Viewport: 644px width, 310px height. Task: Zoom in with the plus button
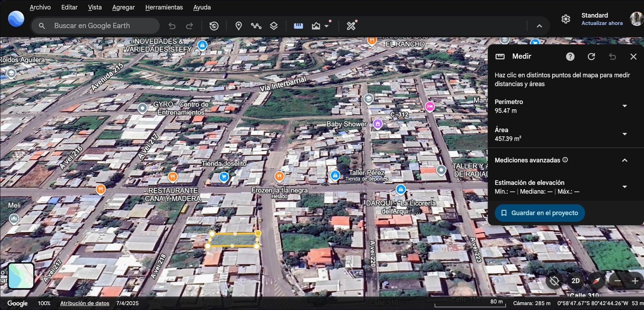click(x=635, y=281)
